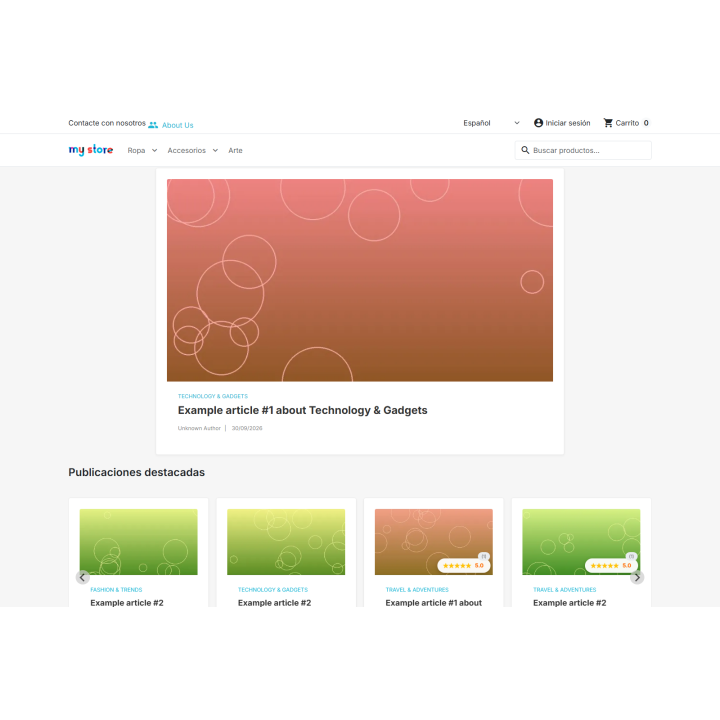The height and width of the screenshot is (720, 720).
Task: Open the last card's green thumbnail
Action: coord(581,542)
